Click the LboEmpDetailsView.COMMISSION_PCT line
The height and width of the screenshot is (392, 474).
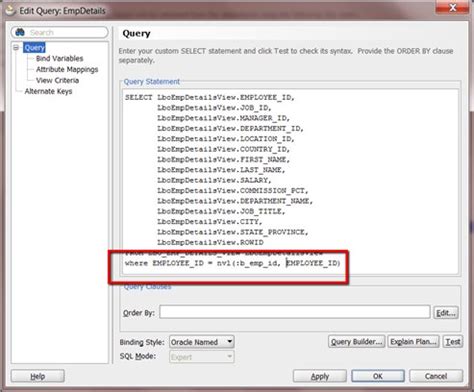(x=233, y=191)
